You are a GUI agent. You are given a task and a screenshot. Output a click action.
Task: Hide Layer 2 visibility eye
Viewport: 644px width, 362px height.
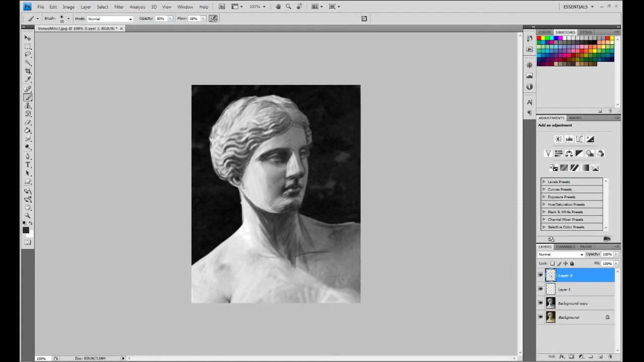click(x=540, y=276)
